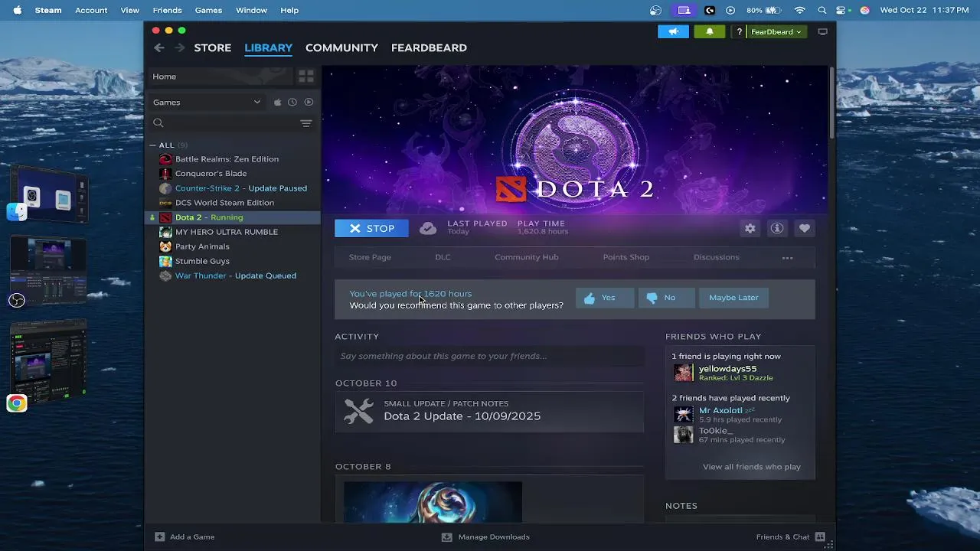The height and width of the screenshot is (551, 980).
Task: Open the FEARDBEARD profile tab
Action: (x=429, y=47)
